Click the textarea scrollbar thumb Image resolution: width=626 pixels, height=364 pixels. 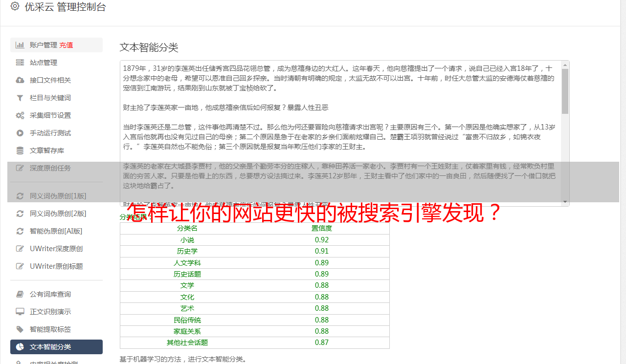coord(565,91)
